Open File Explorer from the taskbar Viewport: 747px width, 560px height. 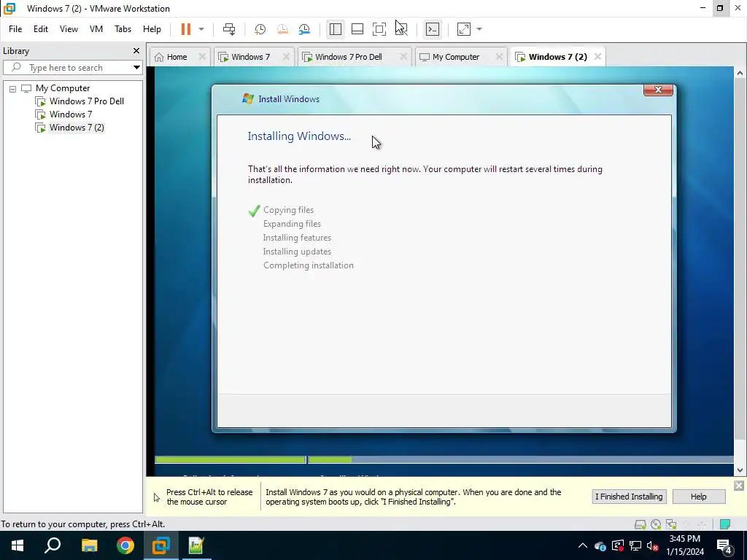click(x=89, y=545)
